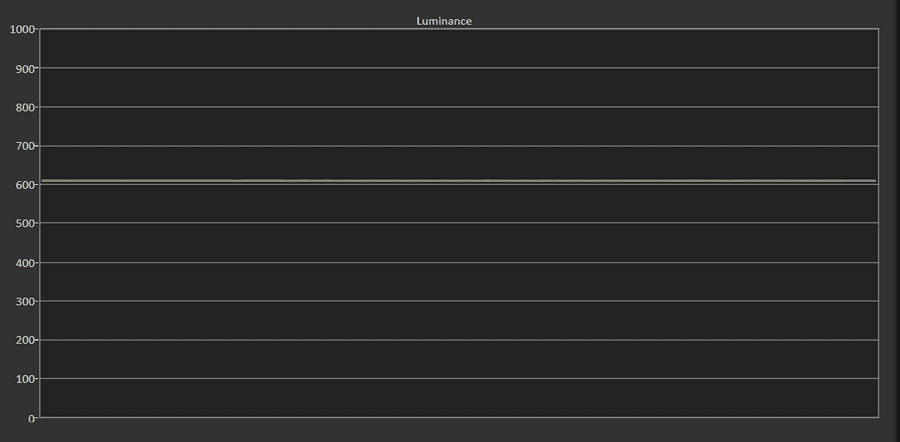The width and height of the screenshot is (900, 442).
Task: Click the 100 y-axis label
Action: click(x=26, y=379)
